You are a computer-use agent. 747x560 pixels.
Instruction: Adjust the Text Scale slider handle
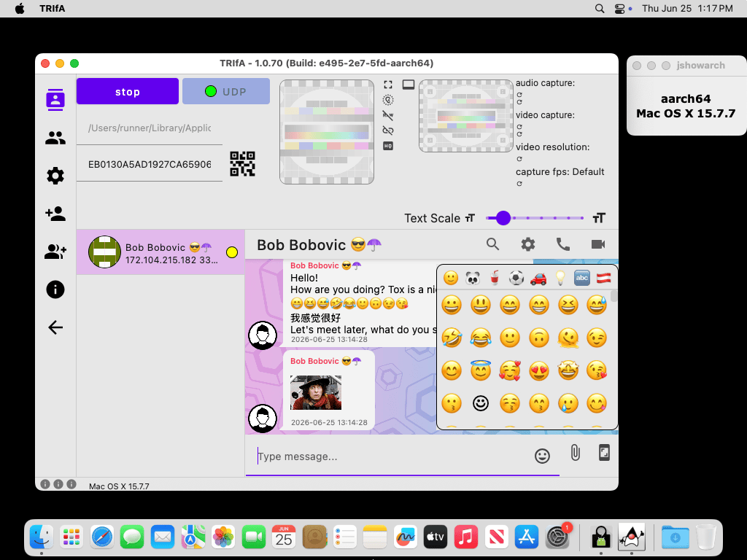coord(503,218)
